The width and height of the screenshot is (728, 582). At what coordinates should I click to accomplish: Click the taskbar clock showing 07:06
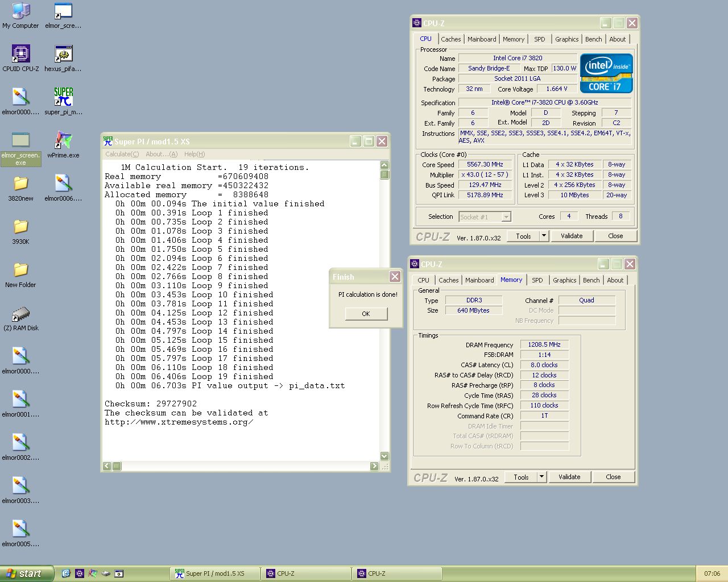click(712, 573)
